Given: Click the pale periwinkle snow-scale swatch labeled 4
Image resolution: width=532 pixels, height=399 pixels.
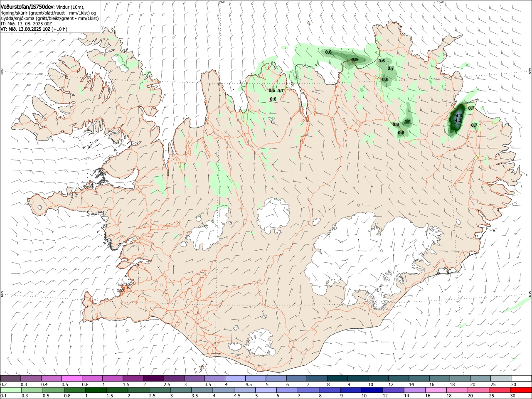Looking at the screenshot, I should pos(235,378).
